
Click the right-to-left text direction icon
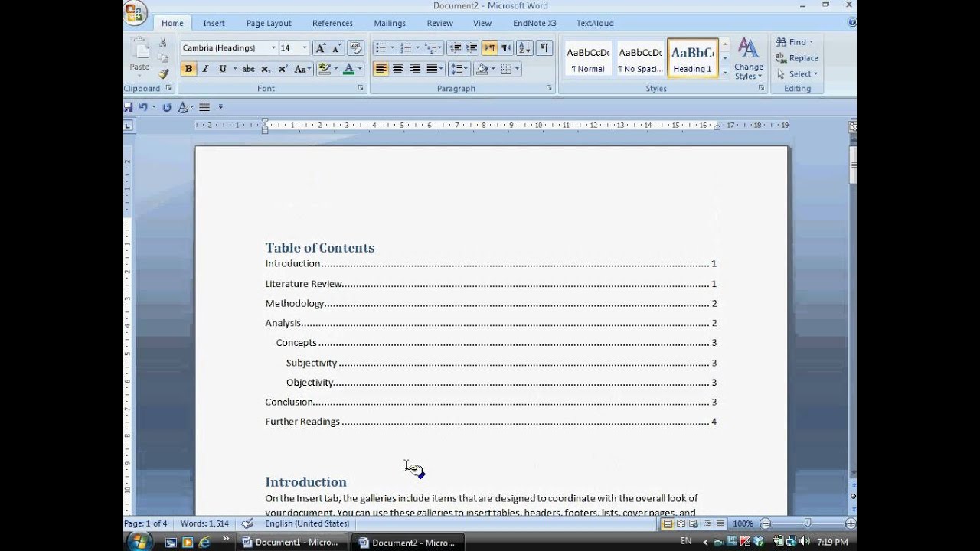506,47
